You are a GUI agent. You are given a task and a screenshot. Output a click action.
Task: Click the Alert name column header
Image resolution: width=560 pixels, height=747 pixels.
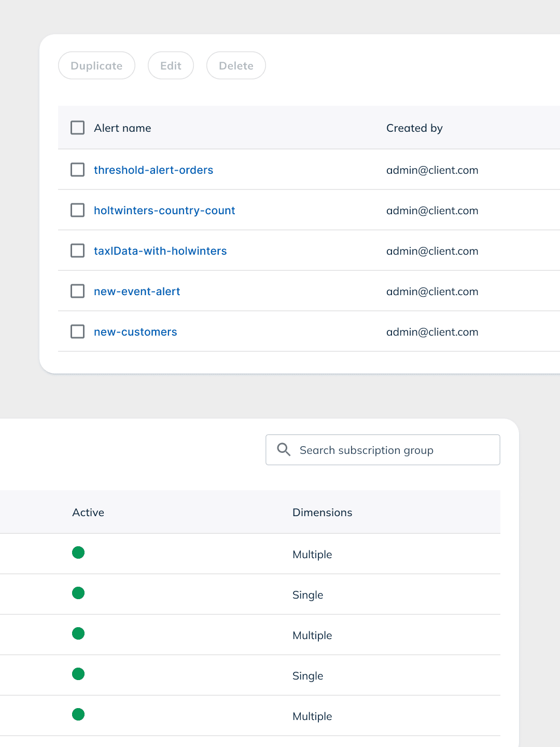pyautogui.click(x=122, y=128)
